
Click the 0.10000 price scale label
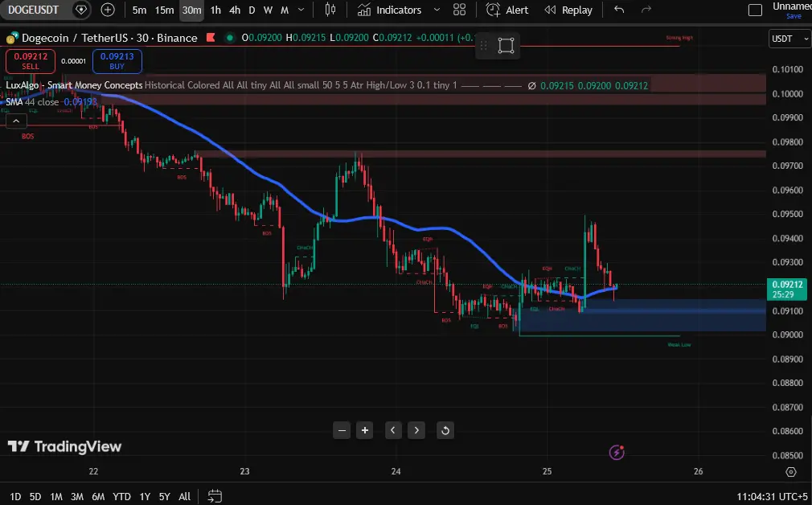coord(787,94)
